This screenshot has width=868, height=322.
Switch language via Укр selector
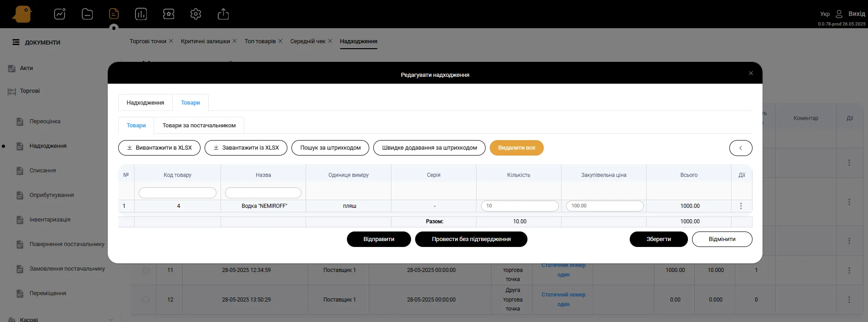[x=825, y=14]
